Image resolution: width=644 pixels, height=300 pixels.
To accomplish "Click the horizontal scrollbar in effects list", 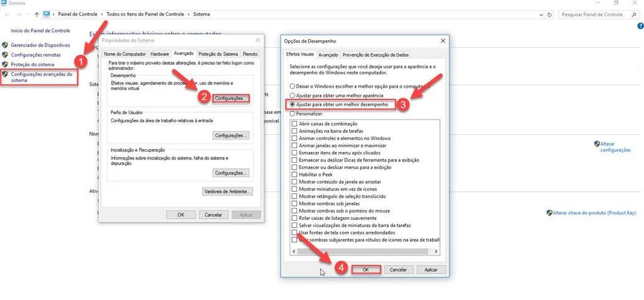I will [361, 251].
